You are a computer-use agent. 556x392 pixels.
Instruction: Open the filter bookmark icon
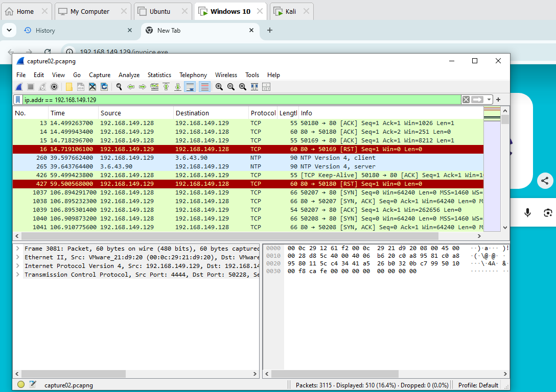point(18,100)
